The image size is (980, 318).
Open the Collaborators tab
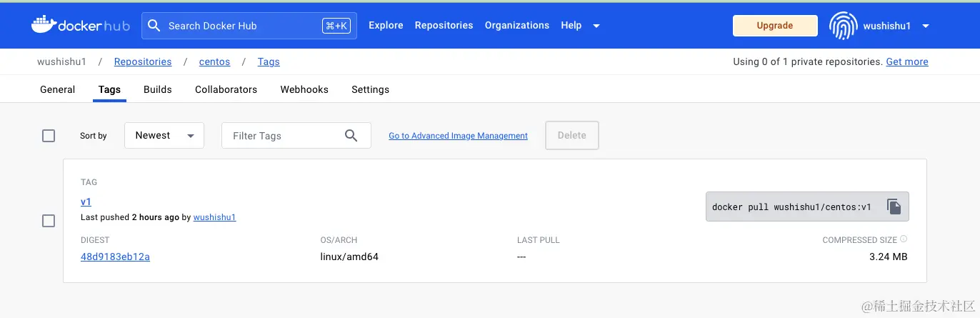click(x=226, y=89)
